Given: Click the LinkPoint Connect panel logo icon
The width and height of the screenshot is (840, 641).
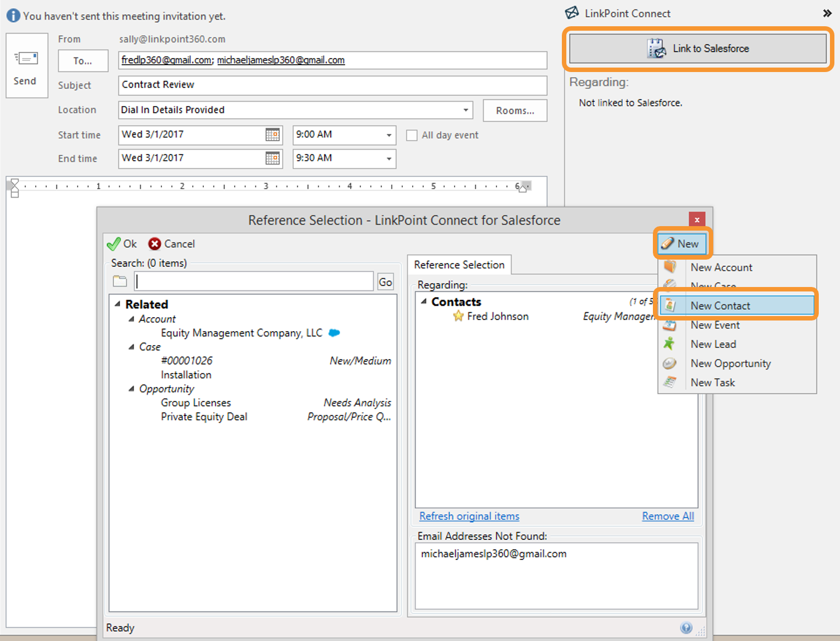Looking at the screenshot, I should coord(572,13).
